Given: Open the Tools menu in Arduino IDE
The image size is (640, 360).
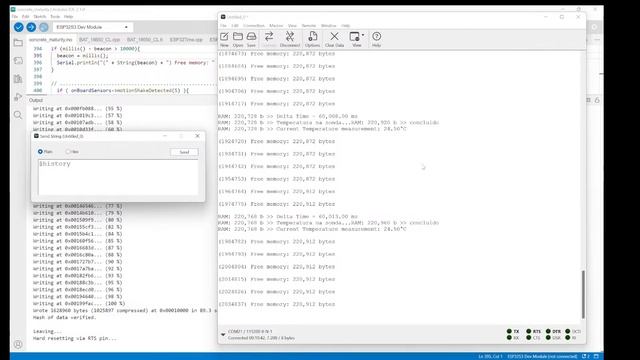Looking at the screenshot, I should pos(55,17).
